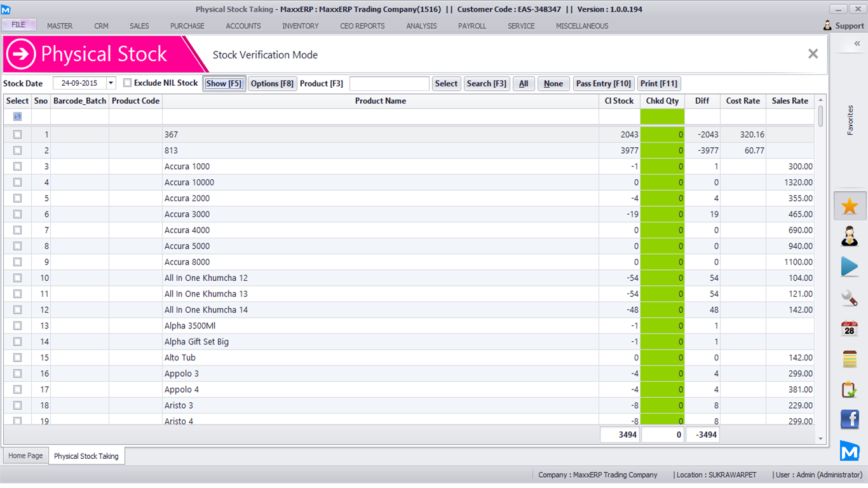Open the calendar icon in sidebar

pyautogui.click(x=850, y=329)
